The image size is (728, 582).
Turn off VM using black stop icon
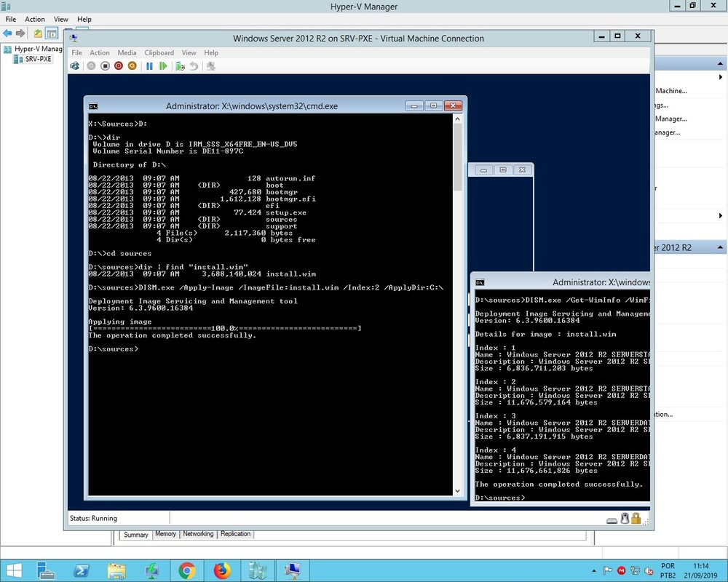[105, 66]
